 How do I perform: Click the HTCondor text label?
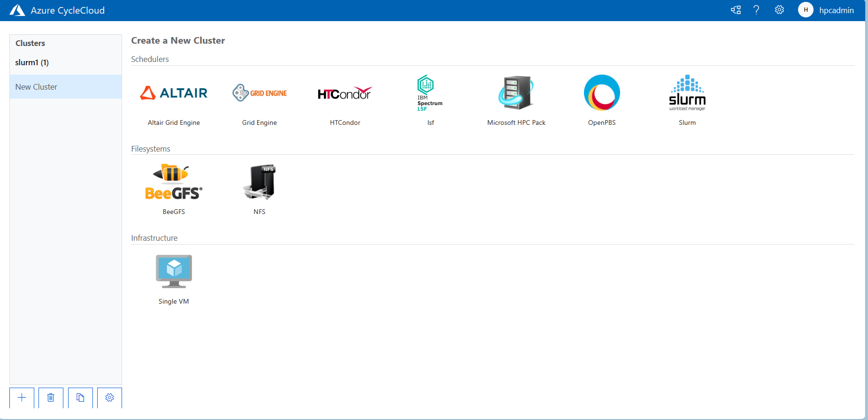[x=345, y=122]
